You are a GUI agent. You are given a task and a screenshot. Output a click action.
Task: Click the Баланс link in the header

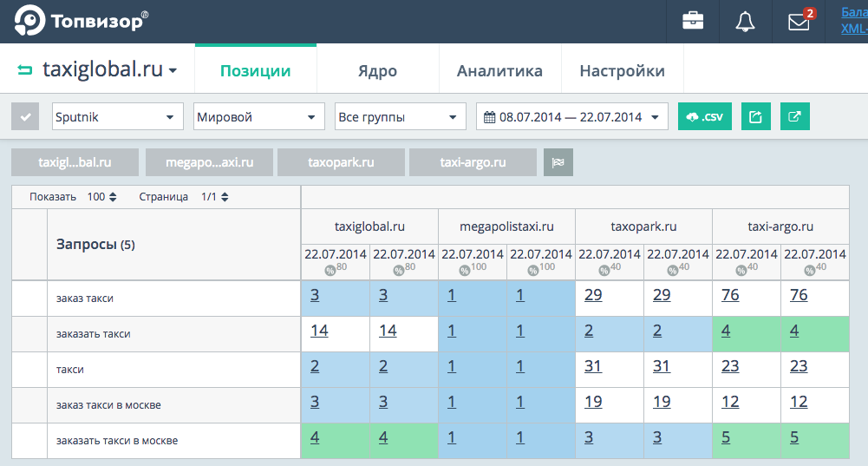pyautogui.click(x=854, y=11)
